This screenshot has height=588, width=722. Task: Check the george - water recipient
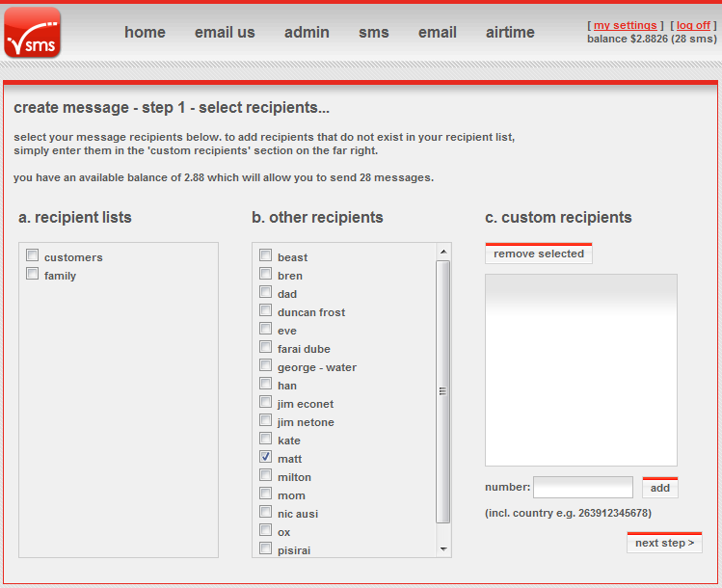[265, 366]
